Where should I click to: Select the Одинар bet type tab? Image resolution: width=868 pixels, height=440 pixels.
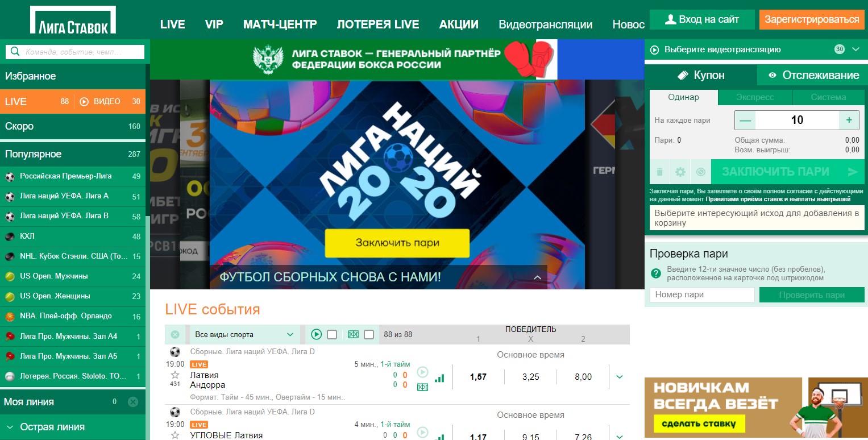(684, 97)
